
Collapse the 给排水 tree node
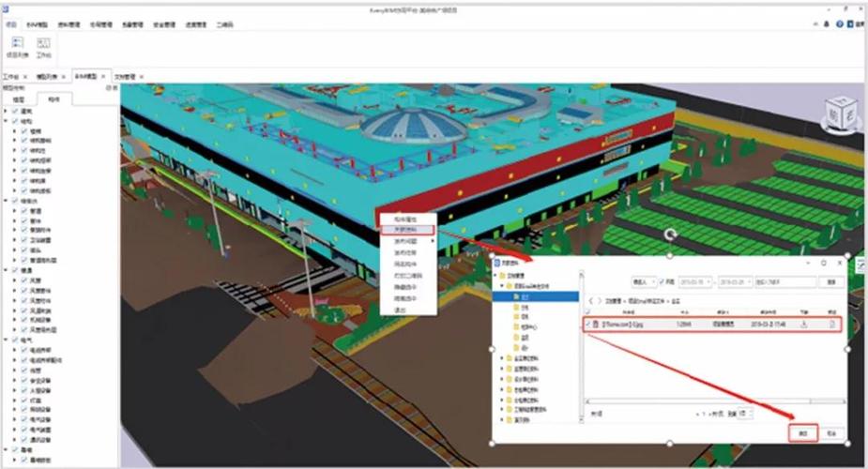coord(6,201)
